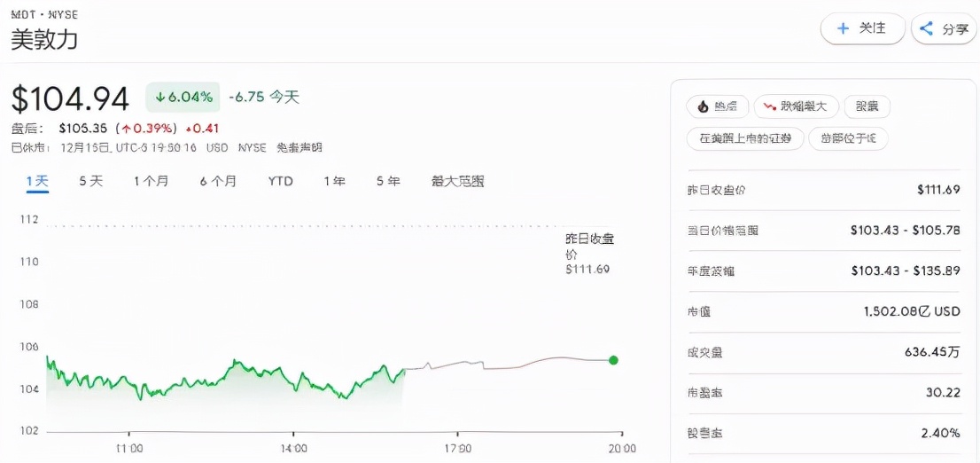Click the 分享 share button
Image resolution: width=980 pixels, height=463 pixels.
(x=945, y=28)
